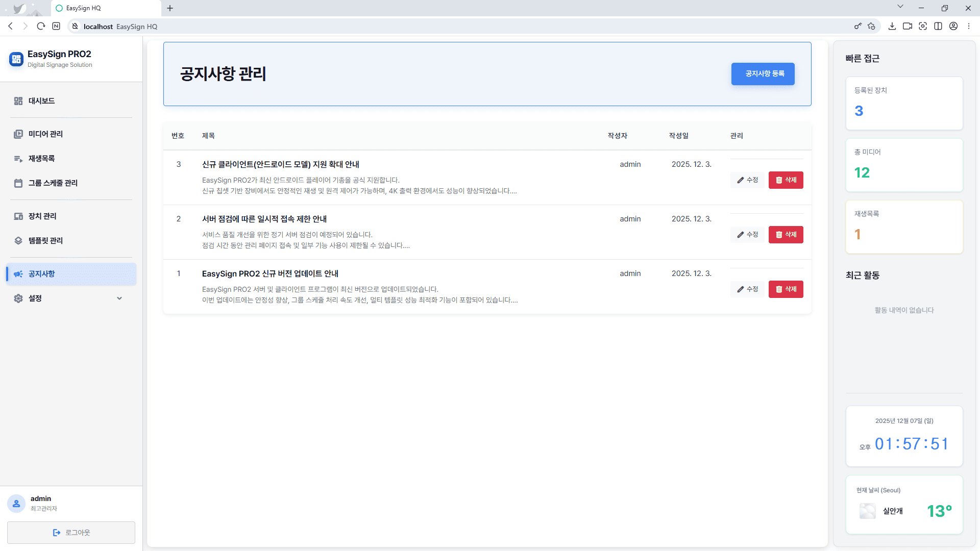Open the browser three-dot menu
The width and height of the screenshot is (980, 551).
click(969, 26)
